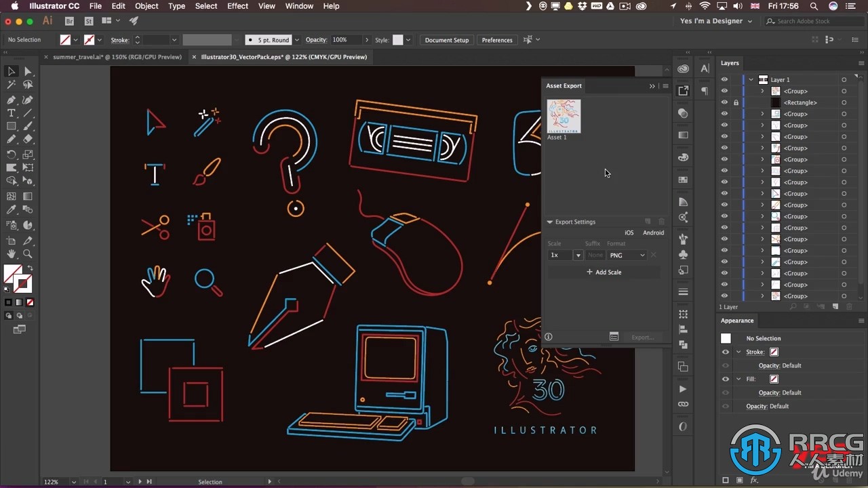868x488 pixels.
Task: Collapse the Export Settings section
Action: [x=550, y=222]
